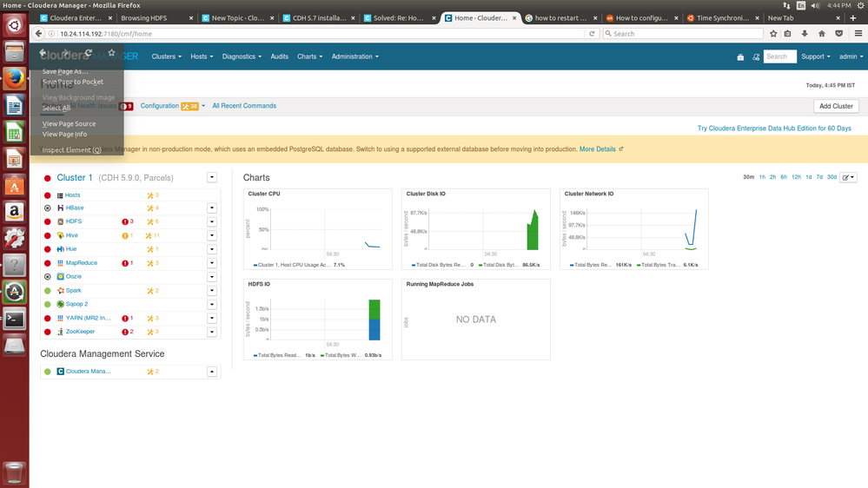The height and width of the screenshot is (488, 868).
Task: Open the Firefox downloads arrow icon
Action: click(x=805, y=34)
